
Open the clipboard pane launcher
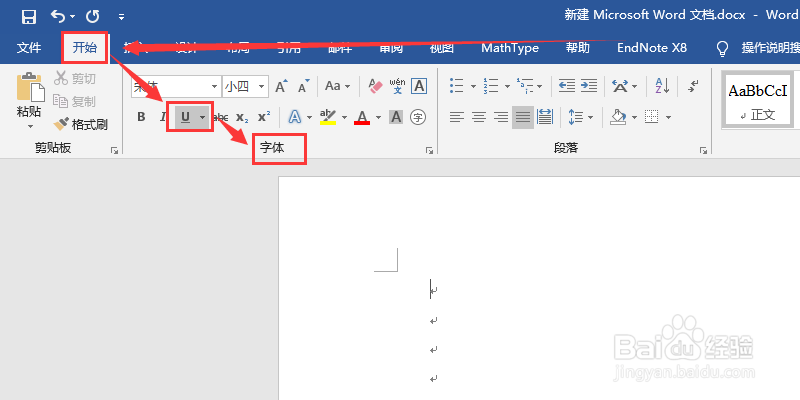coord(114,151)
